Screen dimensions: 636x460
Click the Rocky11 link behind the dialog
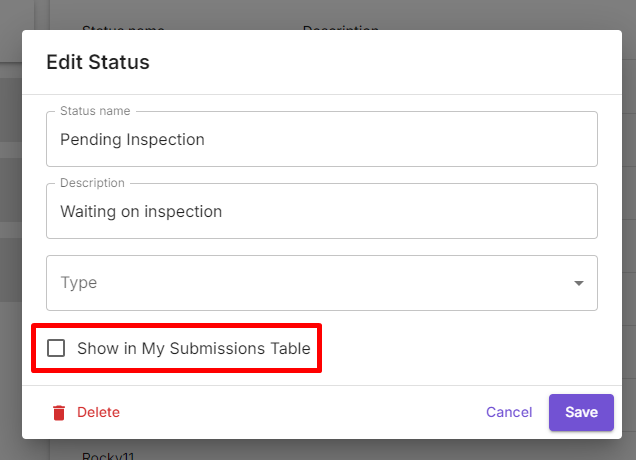108,454
